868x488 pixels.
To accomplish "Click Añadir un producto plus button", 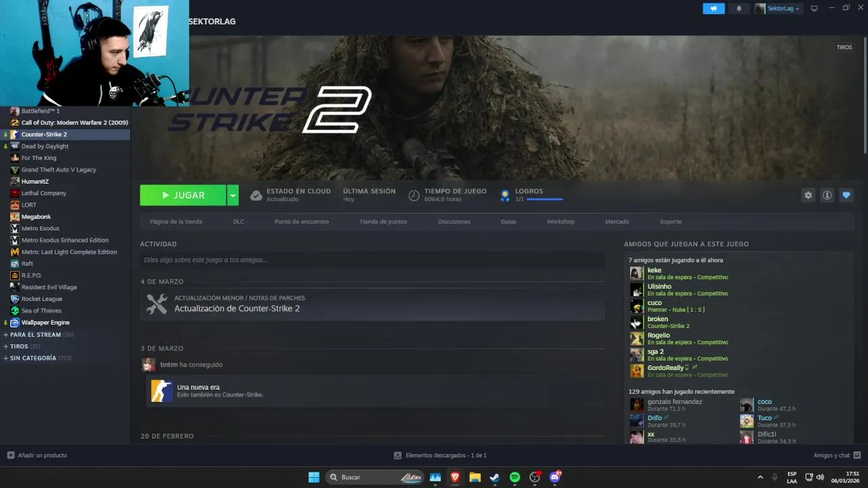I will (10, 455).
